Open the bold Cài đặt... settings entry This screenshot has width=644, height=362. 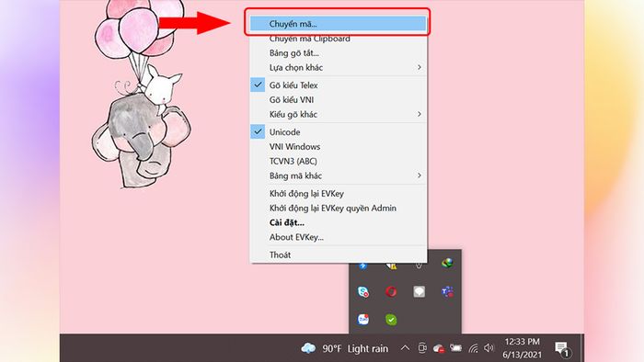(x=338, y=222)
